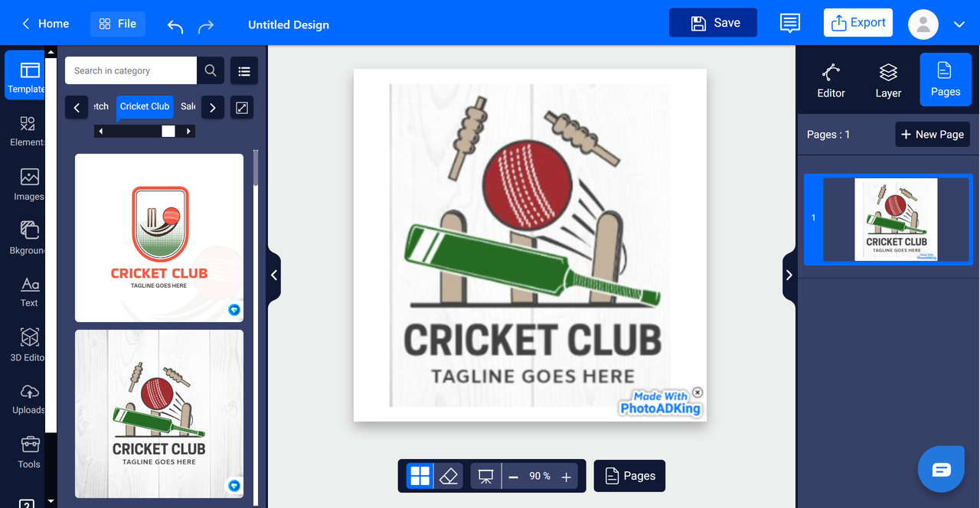
Task: Open the category list view icon
Action: (244, 70)
